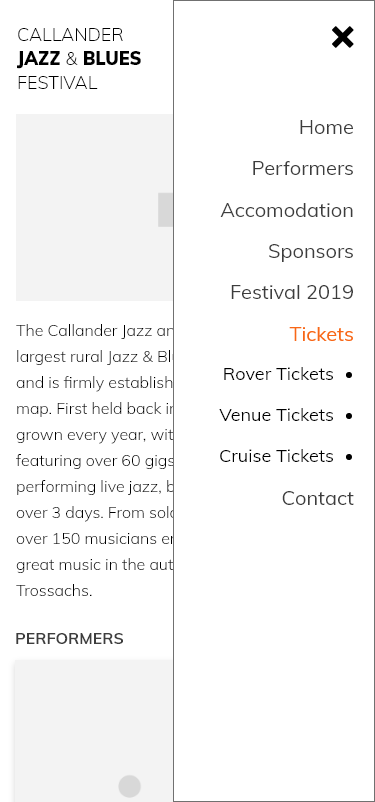Close the navigation menu with the X icon
The height and width of the screenshot is (802, 375).
pos(342,37)
